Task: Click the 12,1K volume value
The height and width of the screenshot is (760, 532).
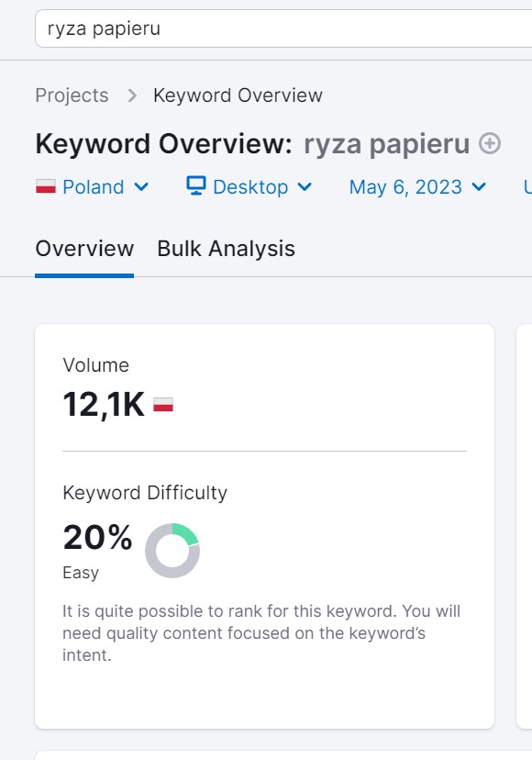Action: click(104, 405)
